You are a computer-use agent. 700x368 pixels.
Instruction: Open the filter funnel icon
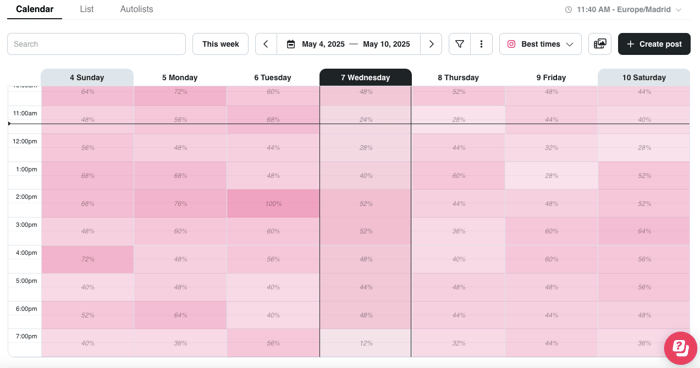[x=459, y=44]
